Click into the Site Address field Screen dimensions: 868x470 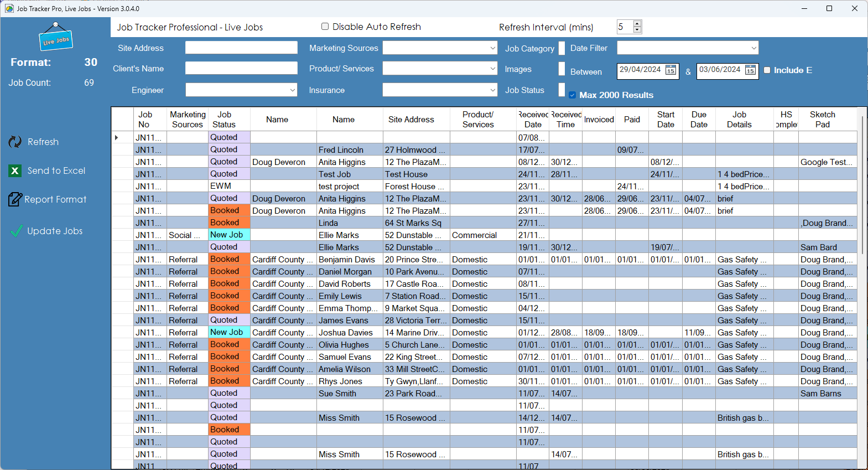tap(241, 48)
